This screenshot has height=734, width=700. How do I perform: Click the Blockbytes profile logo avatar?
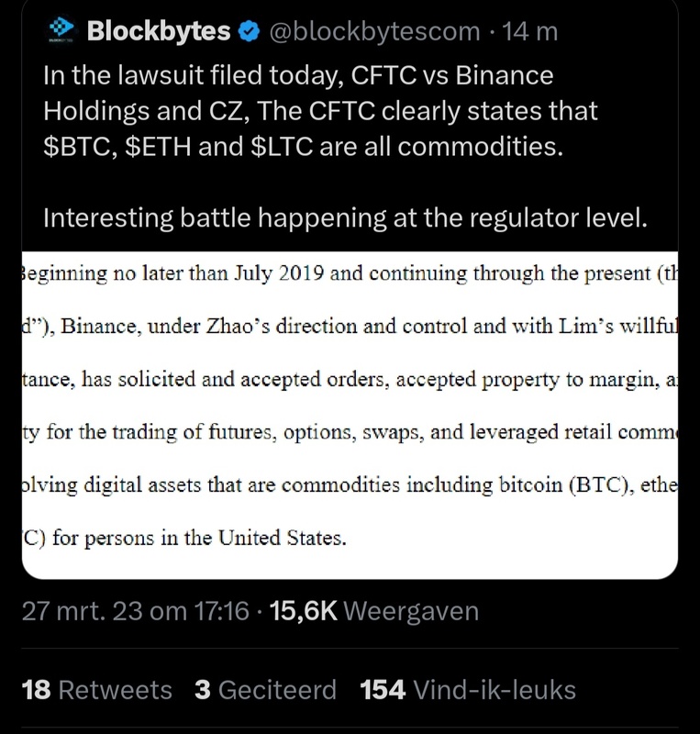pyautogui.click(x=61, y=33)
